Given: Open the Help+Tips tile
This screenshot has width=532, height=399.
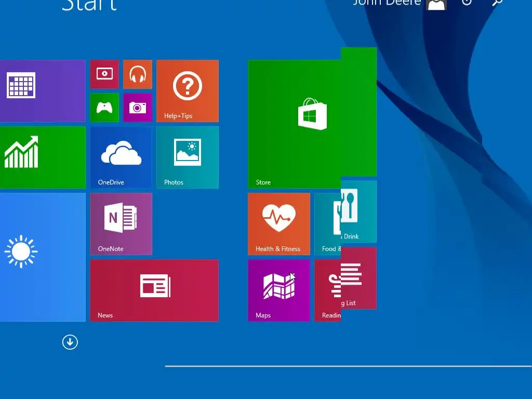Looking at the screenshot, I should (x=188, y=91).
